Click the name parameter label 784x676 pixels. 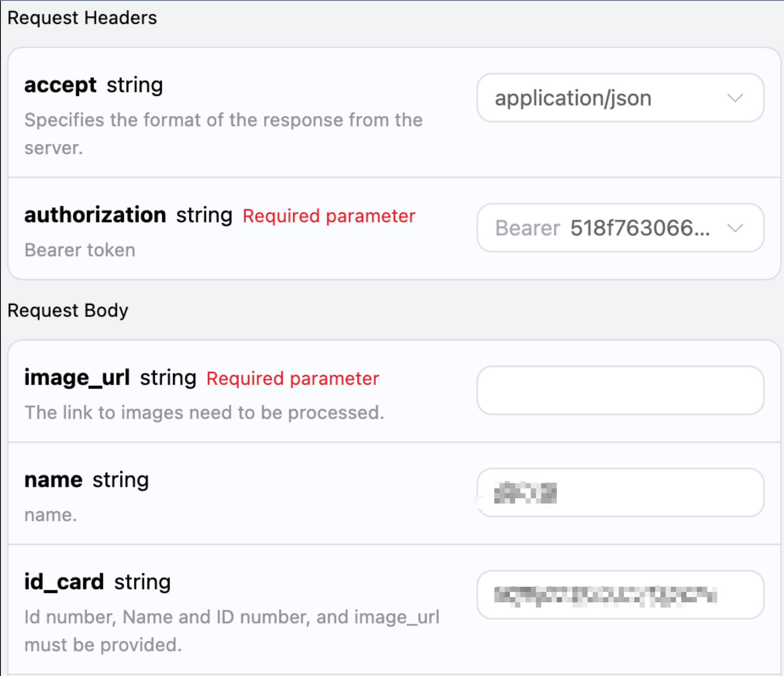52,479
